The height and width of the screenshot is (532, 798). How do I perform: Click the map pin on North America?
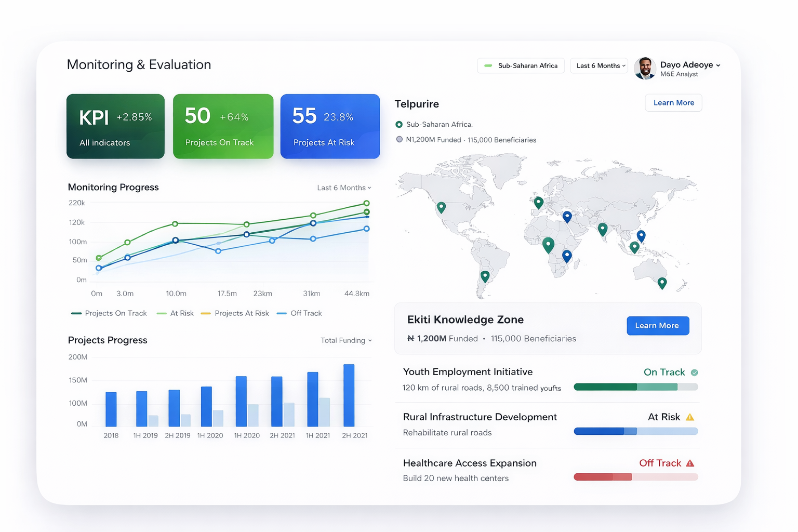pos(441,207)
